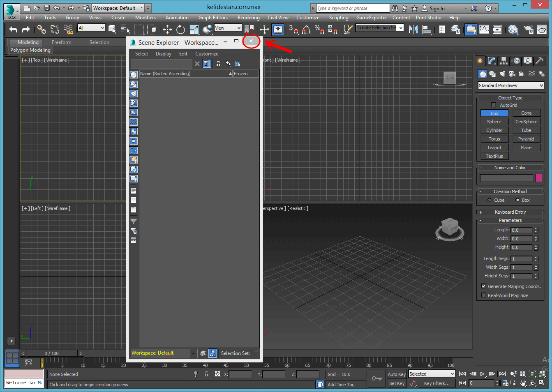Click the time slider showing 0 / 100
This screenshot has height=392, width=552.
click(52, 353)
